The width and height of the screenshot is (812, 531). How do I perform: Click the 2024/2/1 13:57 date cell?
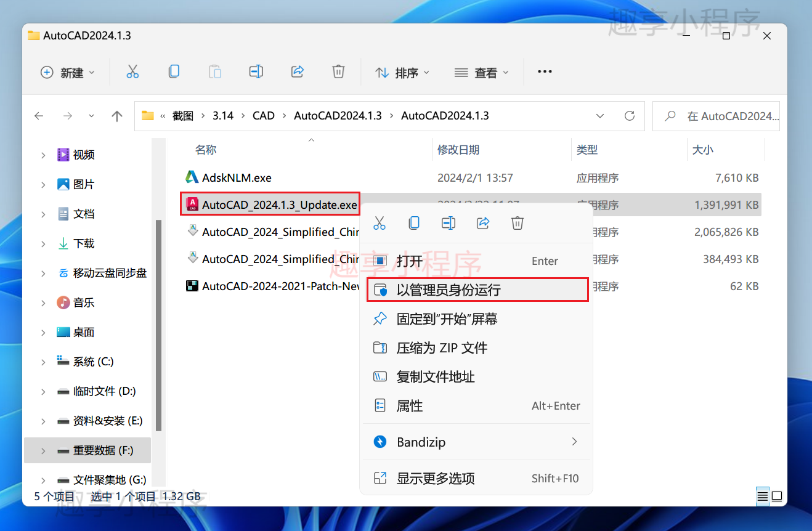pos(475,178)
